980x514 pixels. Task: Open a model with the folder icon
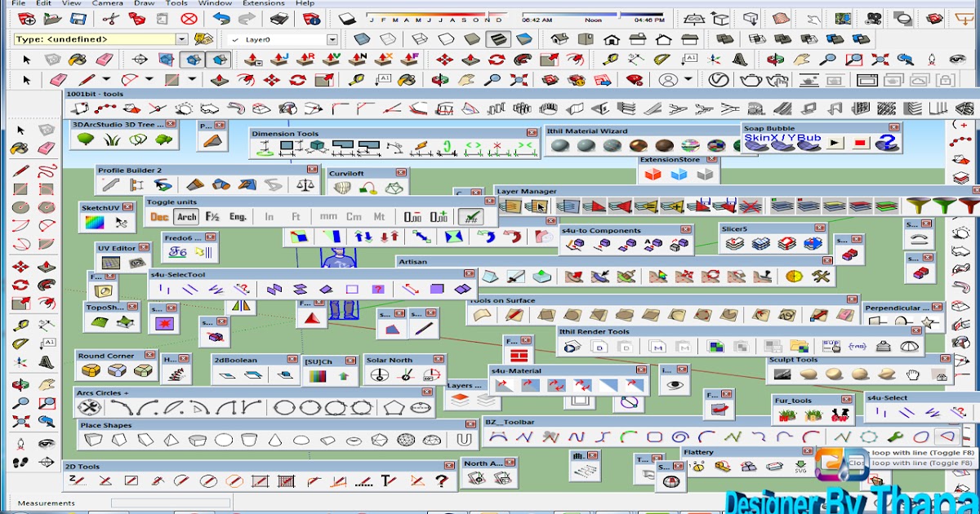point(52,18)
